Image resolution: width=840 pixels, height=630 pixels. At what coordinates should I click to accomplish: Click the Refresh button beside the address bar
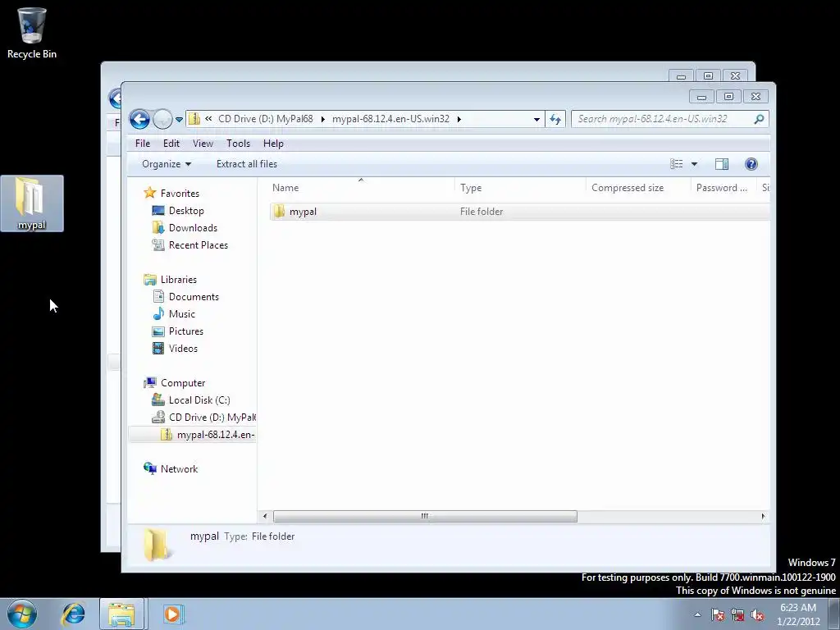pos(555,120)
